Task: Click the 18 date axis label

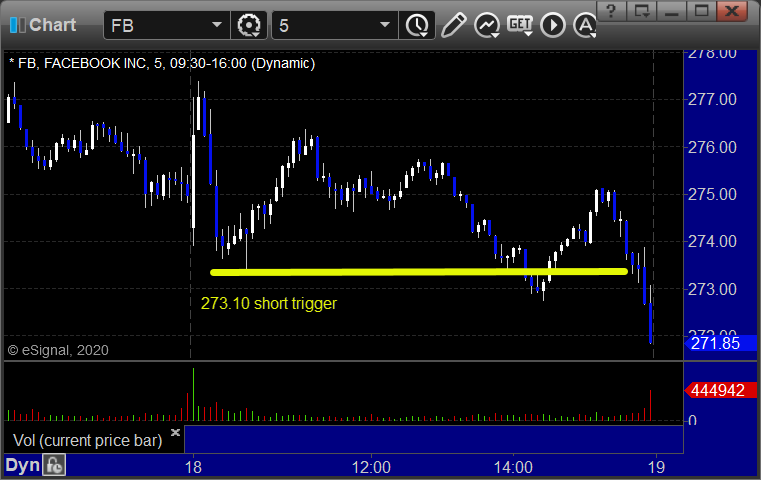Action: pos(193,467)
